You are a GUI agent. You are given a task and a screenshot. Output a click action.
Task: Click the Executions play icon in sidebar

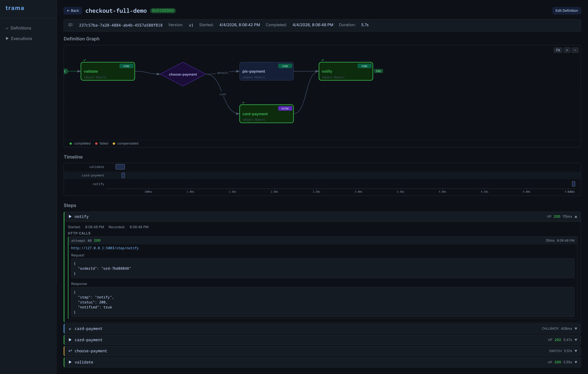7,39
